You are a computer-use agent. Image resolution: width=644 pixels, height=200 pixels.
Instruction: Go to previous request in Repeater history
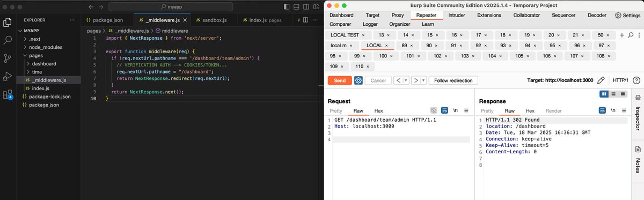pos(398,80)
